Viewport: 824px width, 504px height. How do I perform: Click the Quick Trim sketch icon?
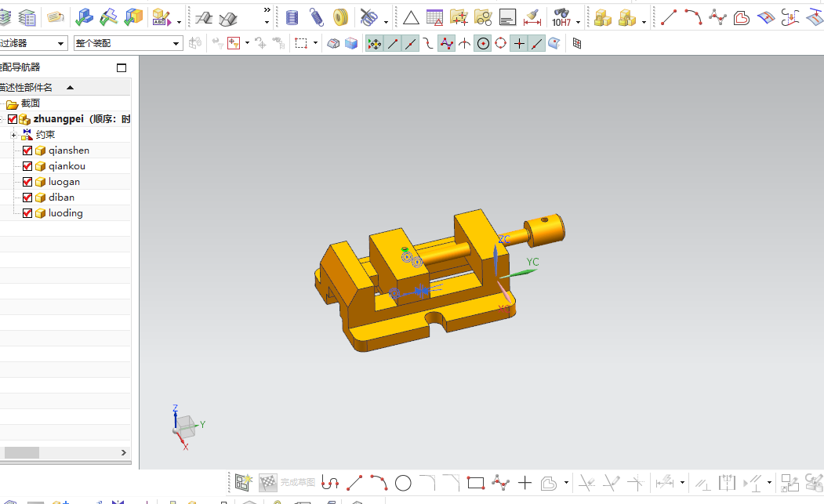pos(586,483)
